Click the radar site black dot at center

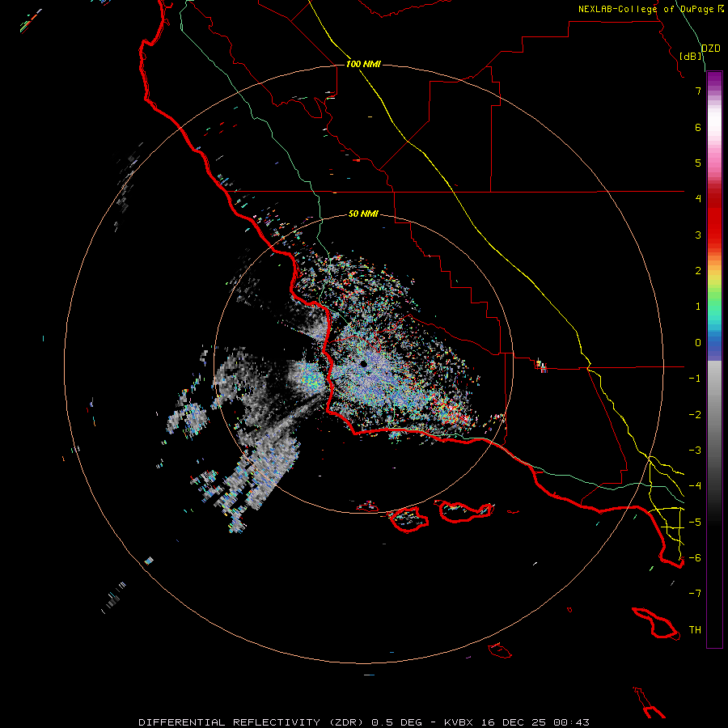[363, 364]
